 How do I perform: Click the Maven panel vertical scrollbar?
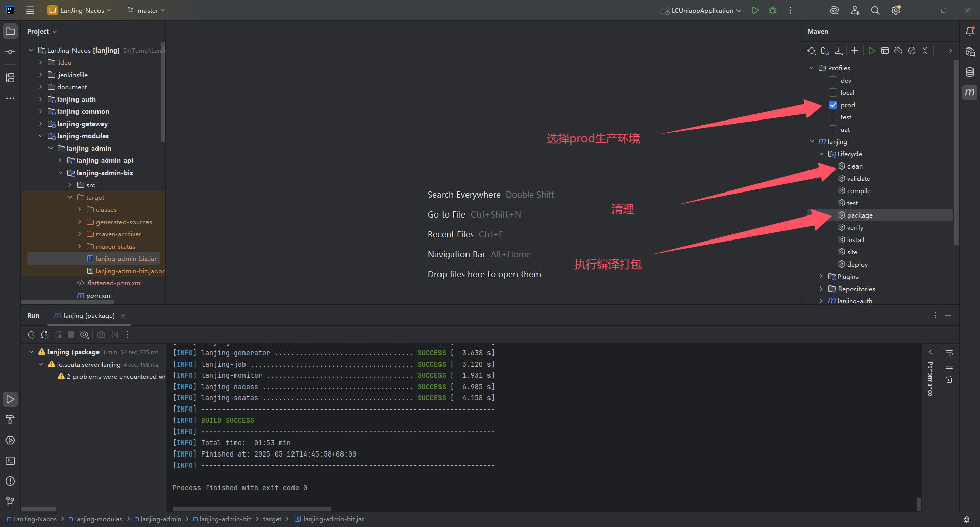(956, 152)
